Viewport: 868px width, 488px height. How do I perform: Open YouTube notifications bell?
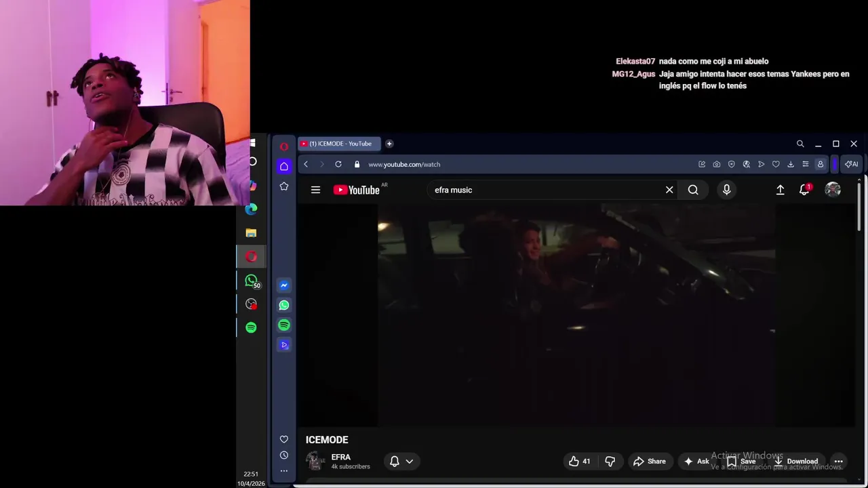tap(805, 190)
